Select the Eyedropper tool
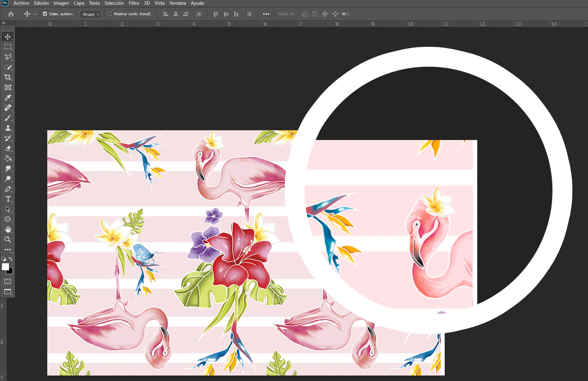Viewport: 588px width, 381px height. [x=7, y=97]
